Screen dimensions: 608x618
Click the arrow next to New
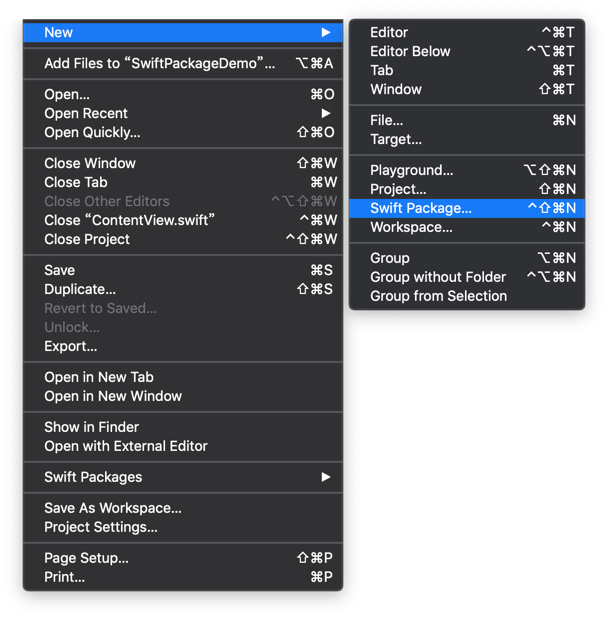(x=325, y=32)
